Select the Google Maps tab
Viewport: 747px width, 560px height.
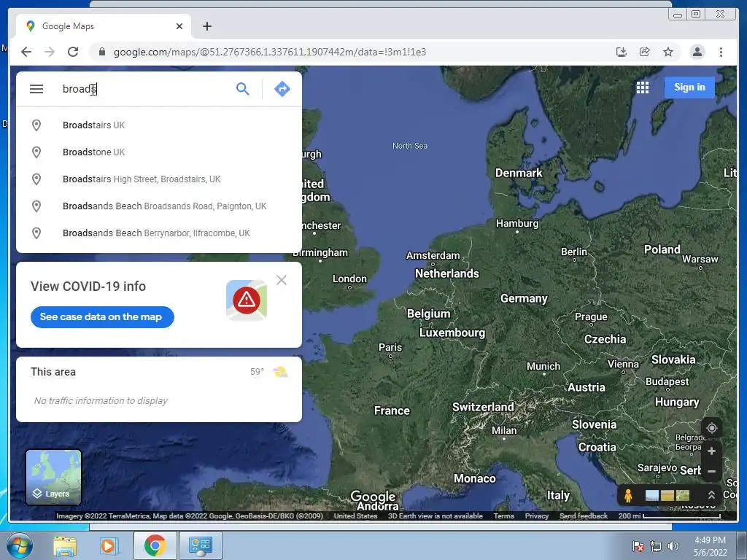click(x=104, y=26)
